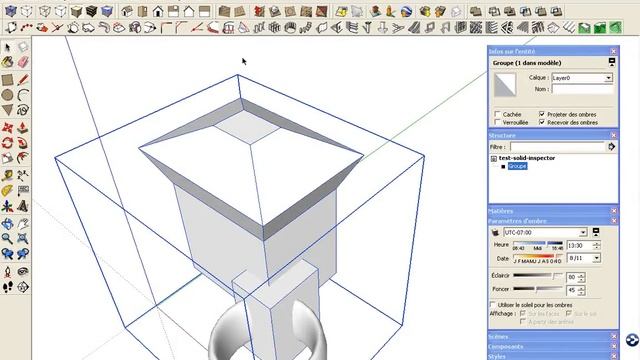
Task: Click the Zoom Extents tool
Action: point(23,238)
